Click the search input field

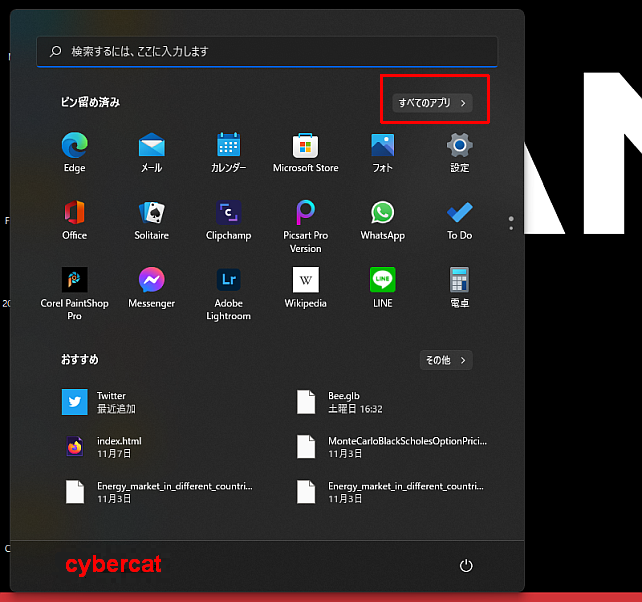click(x=267, y=51)
